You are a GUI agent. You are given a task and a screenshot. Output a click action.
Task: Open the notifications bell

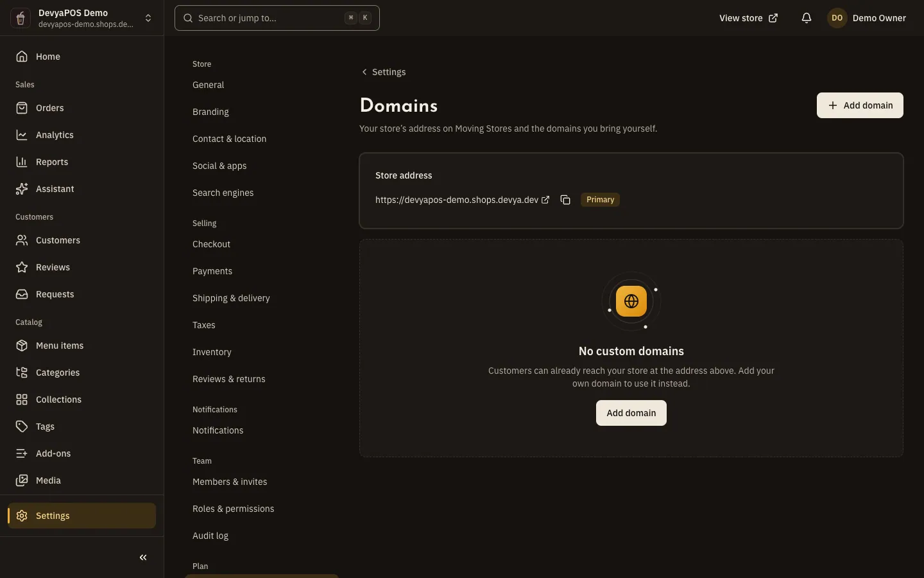tap(807, 18)
